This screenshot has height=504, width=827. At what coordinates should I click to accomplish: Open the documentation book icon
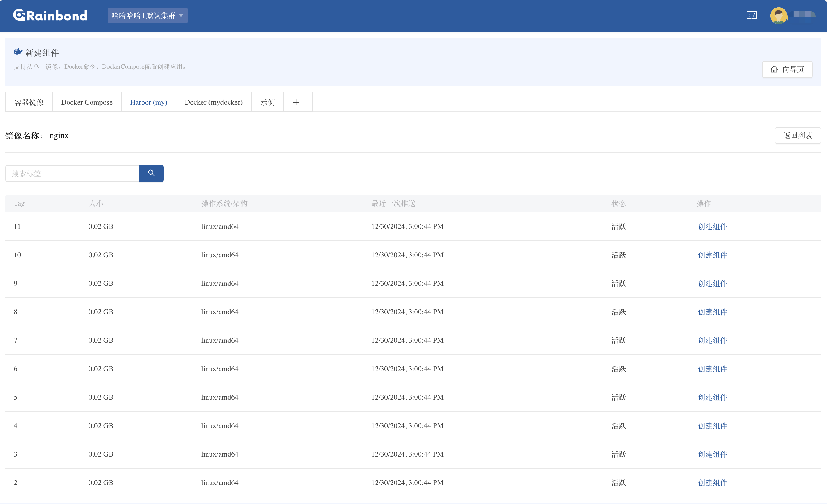[752, 16]
